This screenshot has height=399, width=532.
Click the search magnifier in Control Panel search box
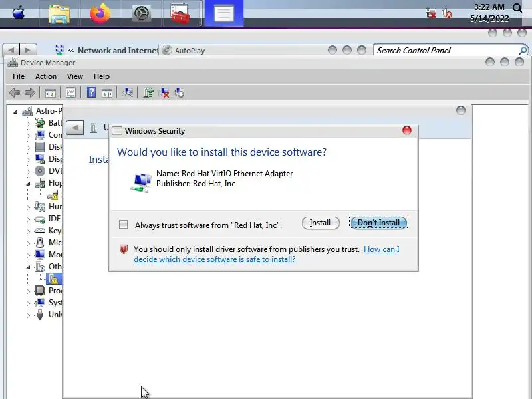(523, 51)
